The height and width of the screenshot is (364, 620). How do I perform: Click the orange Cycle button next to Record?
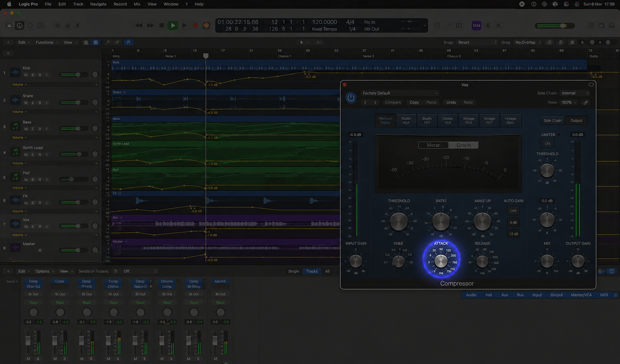pyautogui.click(x=206, y=25)
